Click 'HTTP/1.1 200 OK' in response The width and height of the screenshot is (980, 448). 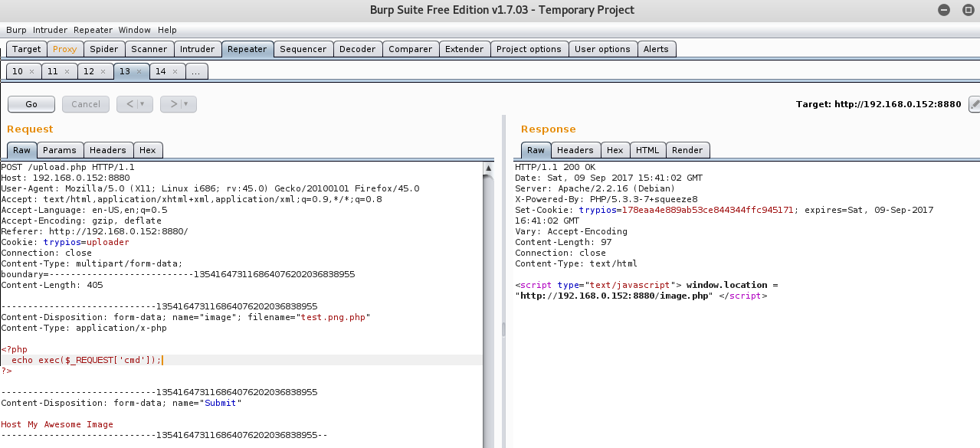pyautogui.click(x=555, y=167)
